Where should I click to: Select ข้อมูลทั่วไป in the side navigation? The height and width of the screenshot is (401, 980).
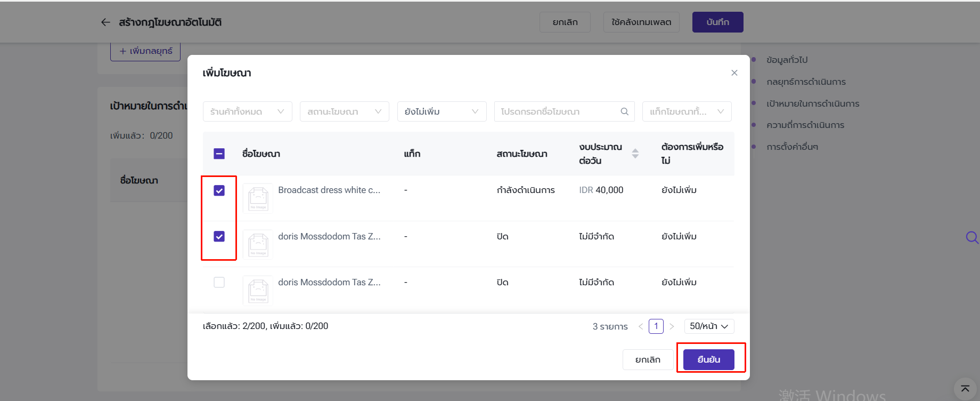(787, 60)
